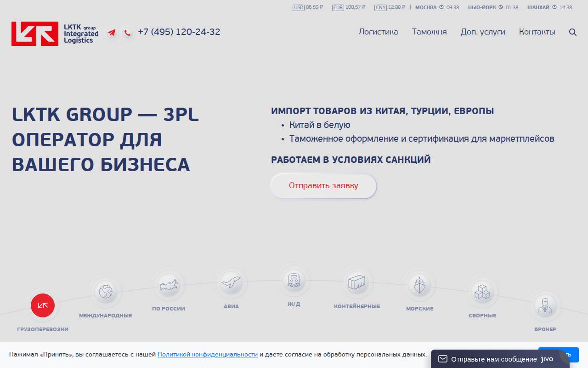The width and height of the screenshot is (588, 368).
Task: Choose the Морские ship icon
Action: 419,285
